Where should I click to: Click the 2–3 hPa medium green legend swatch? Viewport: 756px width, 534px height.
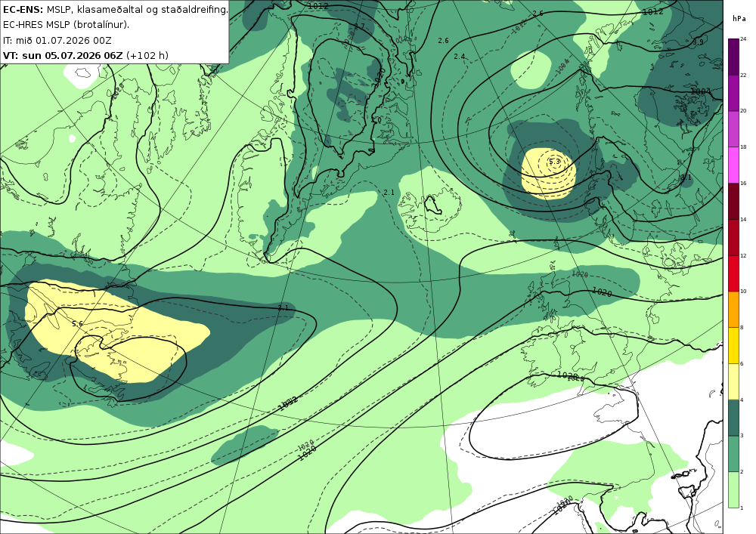(x=734, y=454)
